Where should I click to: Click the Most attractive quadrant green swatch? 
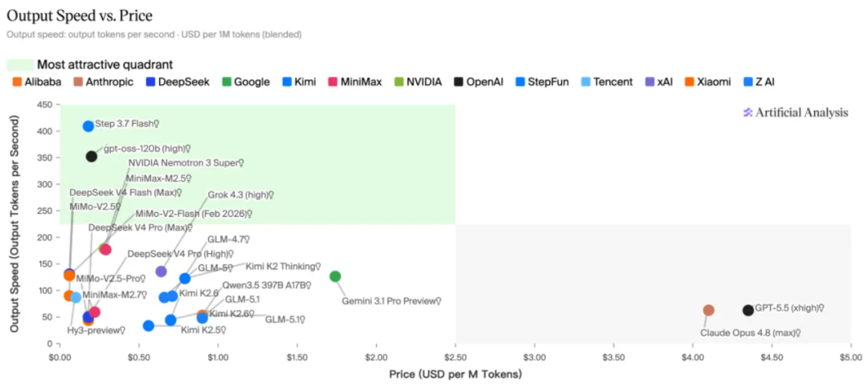tap(20, 65)
